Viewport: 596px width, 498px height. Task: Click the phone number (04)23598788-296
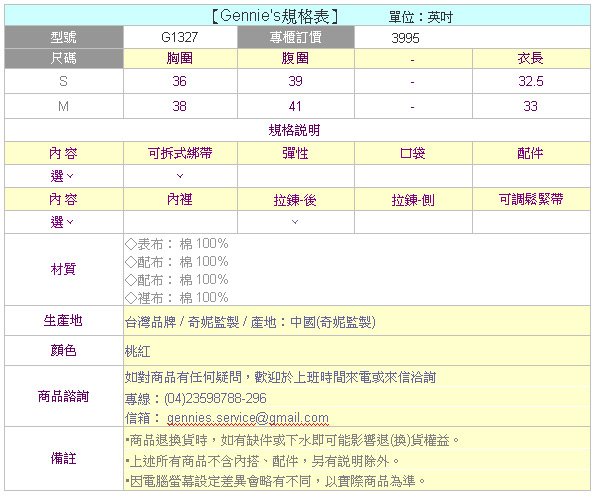(x=215, y=398)
